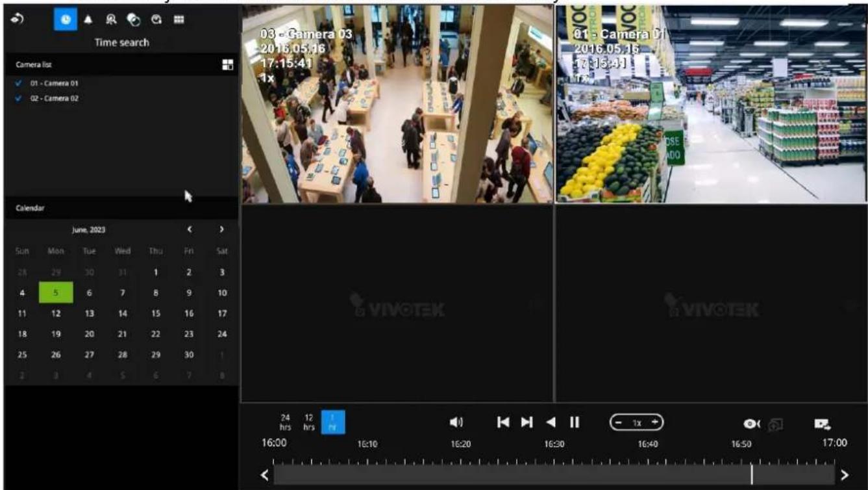Jump to previous frame button
Image resolution: width=868 pixels, height=490 pixels.
503,422
